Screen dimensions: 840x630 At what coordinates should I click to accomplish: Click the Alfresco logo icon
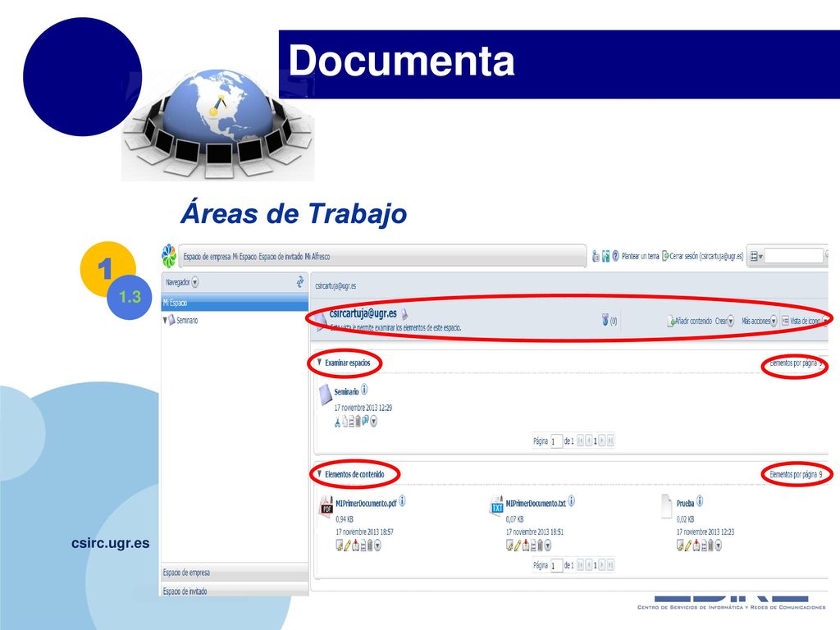pyautogui.click(x=169, y=256)
